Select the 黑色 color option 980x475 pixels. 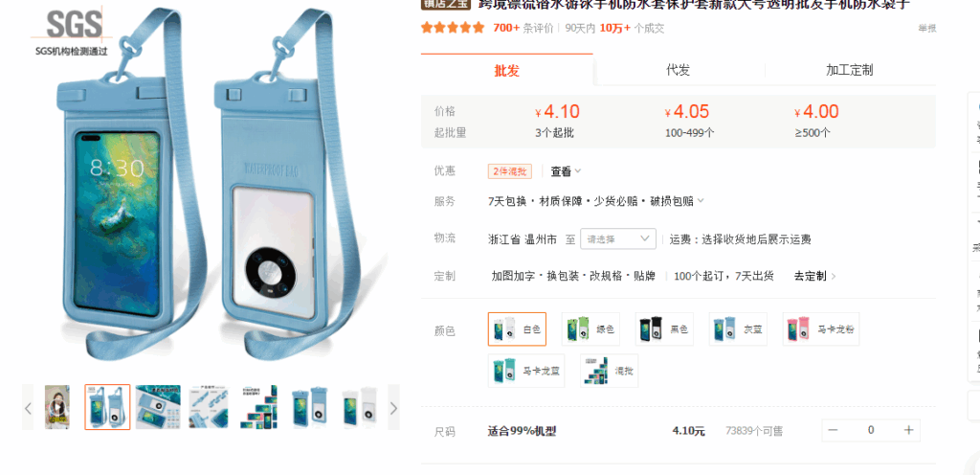(x=664, y=328)
